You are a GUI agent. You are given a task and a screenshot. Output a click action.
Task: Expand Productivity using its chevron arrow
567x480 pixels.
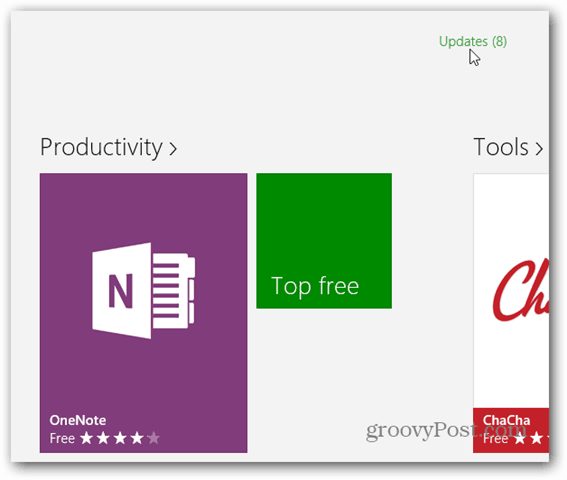pyautogui.click(x=173, y=149)
